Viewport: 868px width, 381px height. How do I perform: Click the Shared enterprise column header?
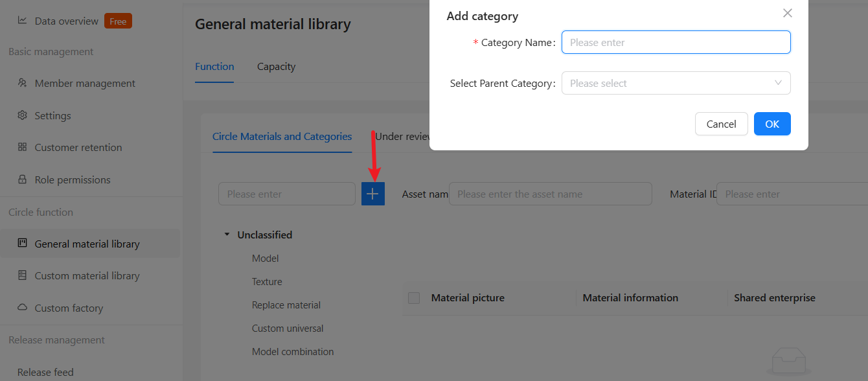(775, 298)
